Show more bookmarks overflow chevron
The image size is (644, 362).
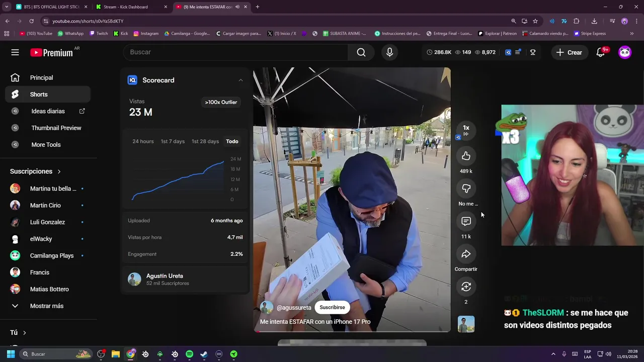click(x=632, y=34)
